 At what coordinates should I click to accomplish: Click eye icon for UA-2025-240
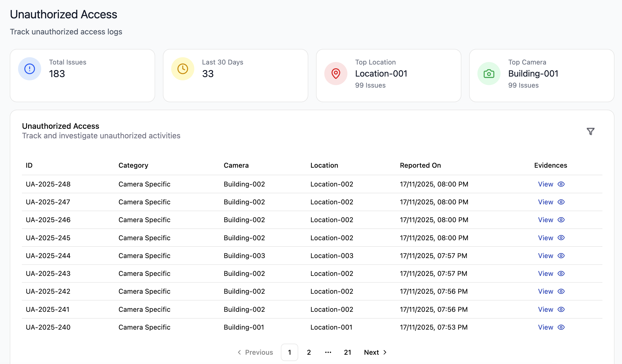(561, 327)
